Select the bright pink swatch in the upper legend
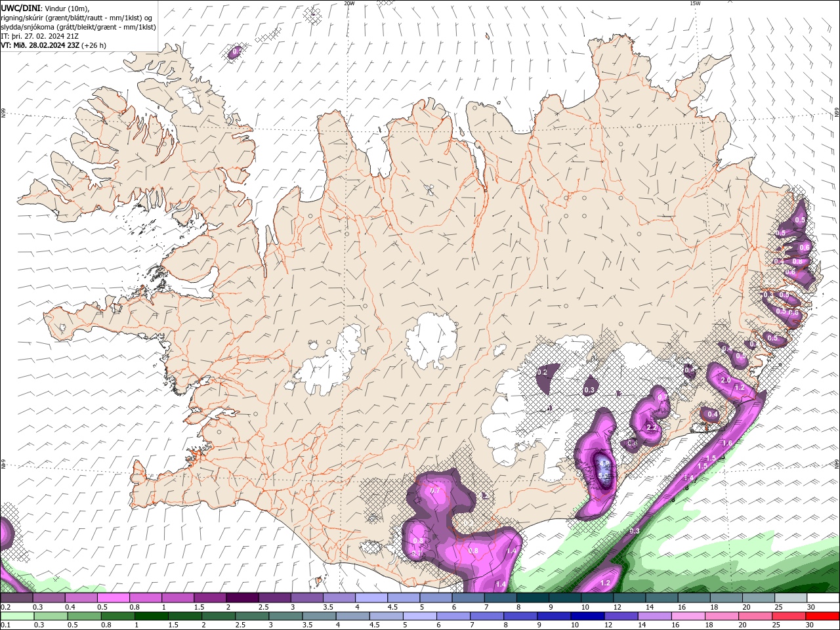The width and height of the screenshot is (840, 630). click(x=113, y=598)
